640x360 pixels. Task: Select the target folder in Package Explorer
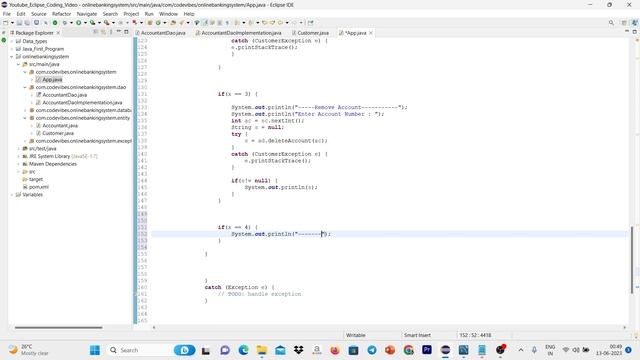36,179
